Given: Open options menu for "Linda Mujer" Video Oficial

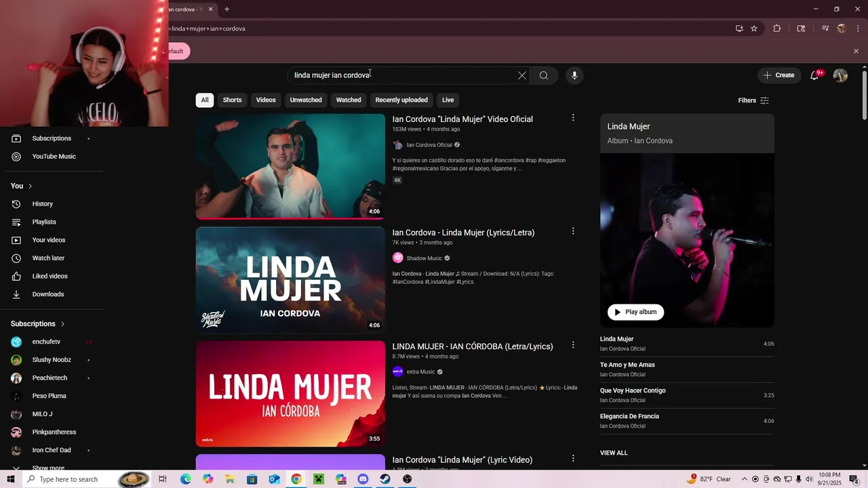Looking at the screenshot, I should 573,118.
